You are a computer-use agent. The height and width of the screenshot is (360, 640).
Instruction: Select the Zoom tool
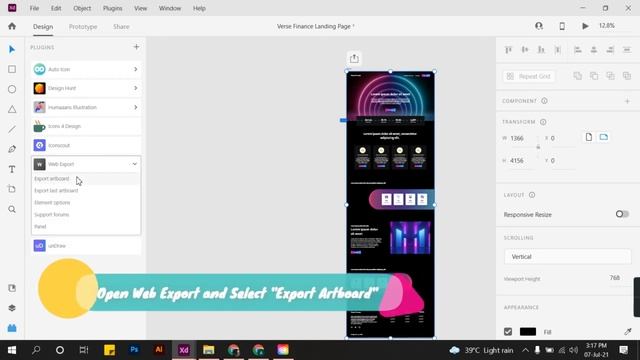12,209
